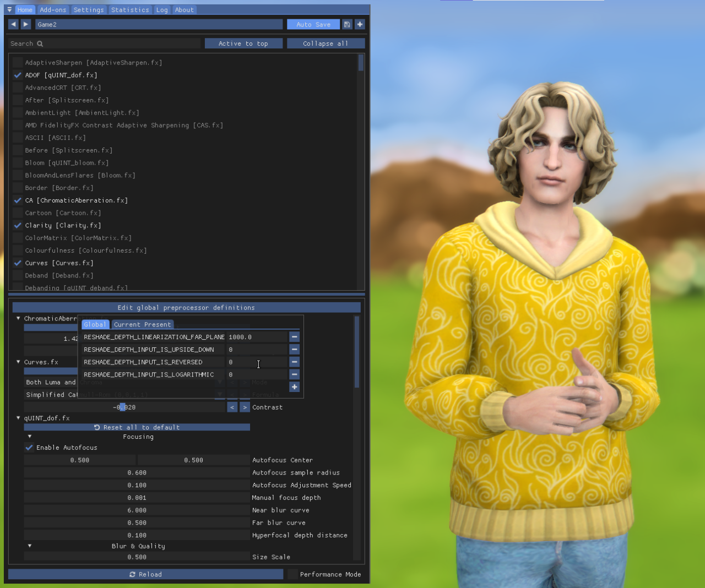Remove RESHADE_DEPTH_INPUT_IS_LOGARITHMIC definition
Image resolution: width=705 pixels, height=588 pixels.
point(295,374)
